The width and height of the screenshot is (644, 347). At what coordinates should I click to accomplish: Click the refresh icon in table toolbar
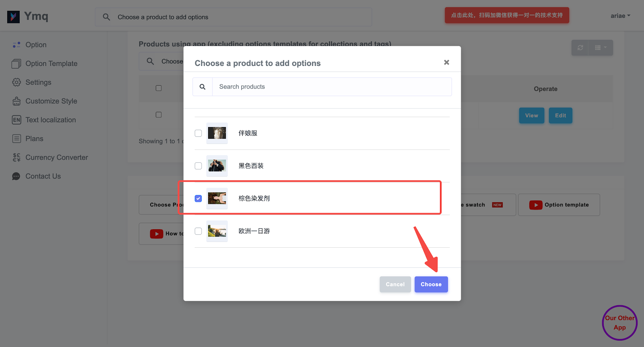click(580, 48)
